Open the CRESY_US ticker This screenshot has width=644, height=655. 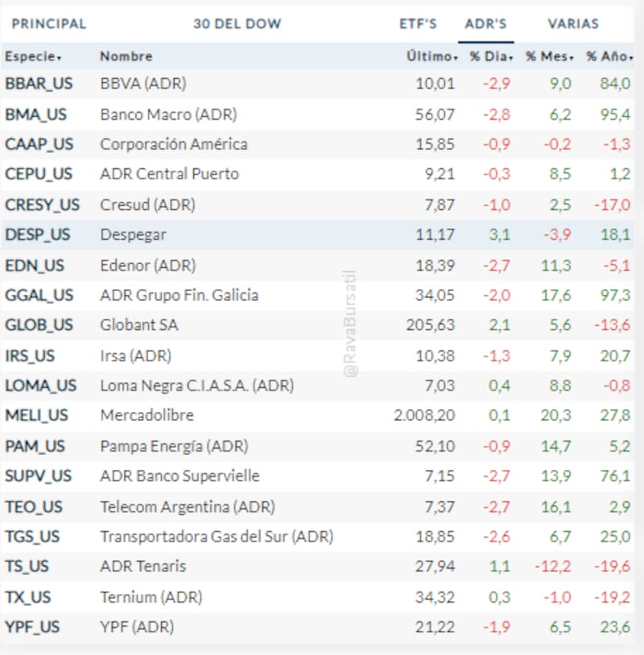pos(42,204)
